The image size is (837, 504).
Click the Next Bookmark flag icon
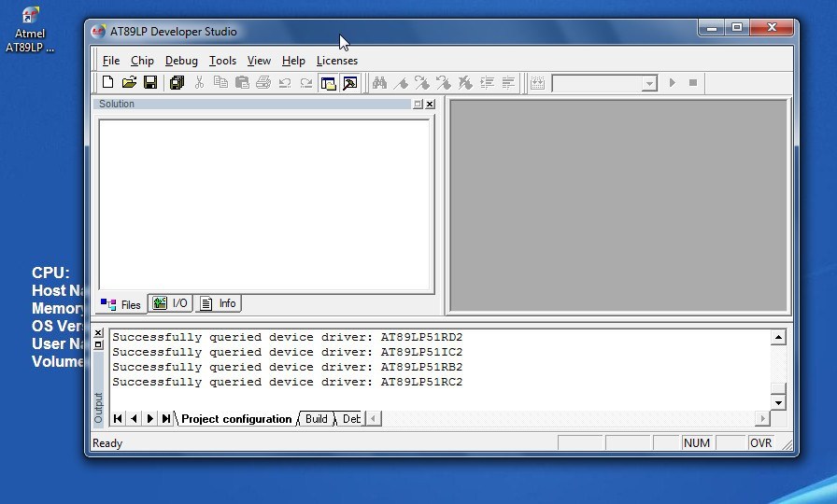422,83
